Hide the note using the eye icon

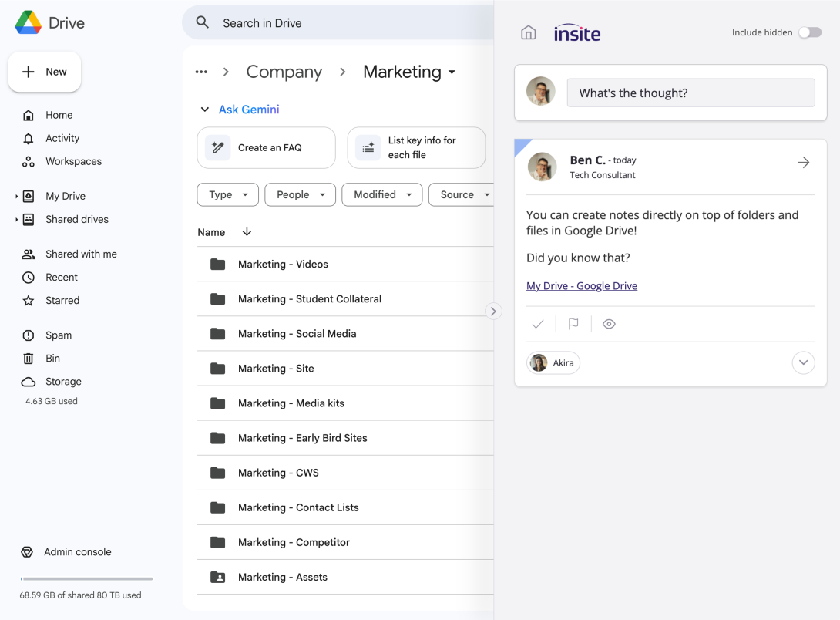click(x=609, y=324)
